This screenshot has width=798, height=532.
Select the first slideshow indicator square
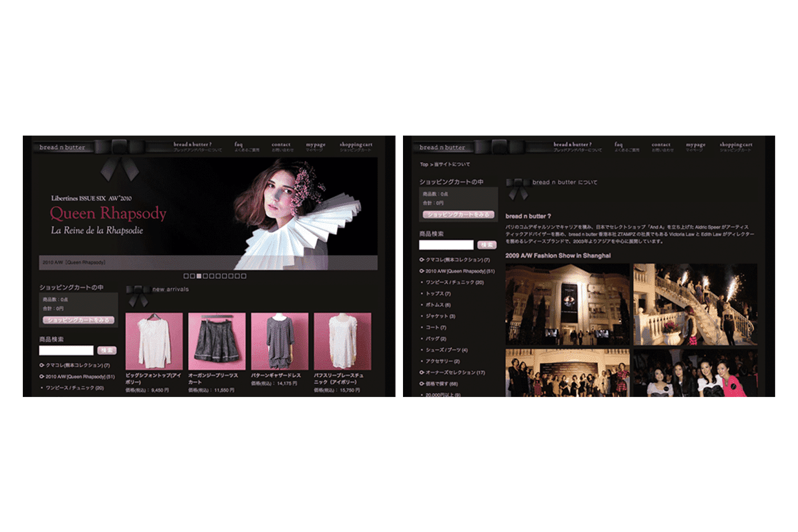click(x=186, y=276)
